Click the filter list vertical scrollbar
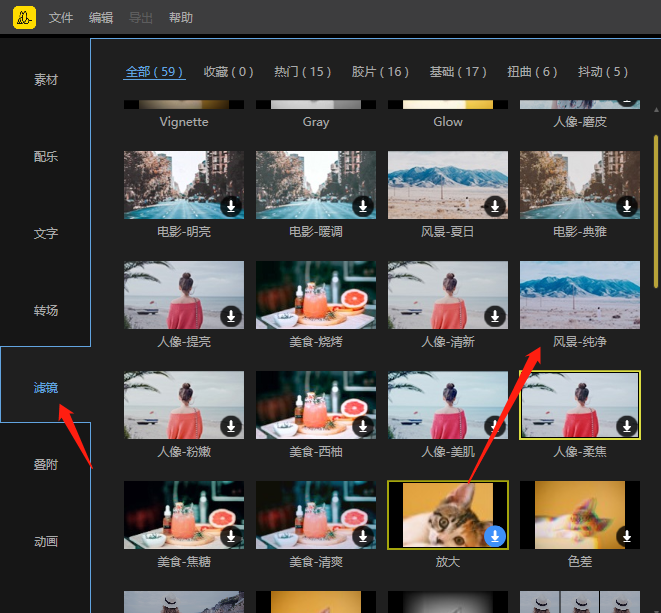The height and width of the screenshot is (613, 661). [656, 200]
